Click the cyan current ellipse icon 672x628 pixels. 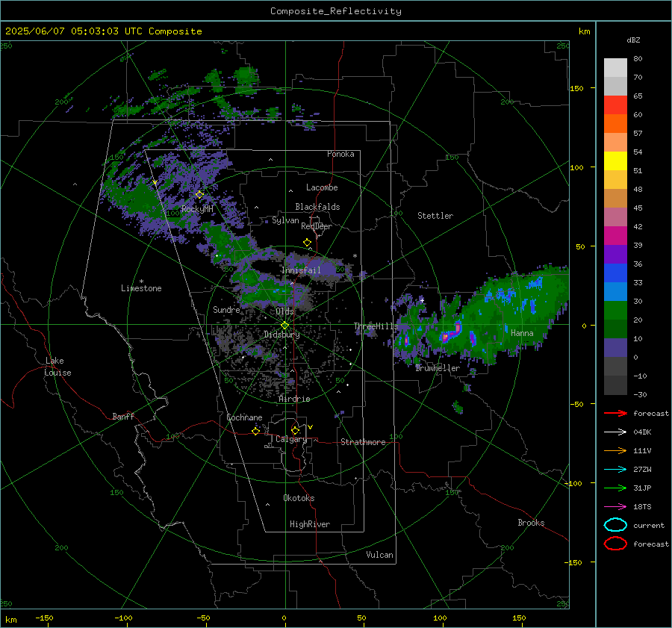[x=615, y=525]
